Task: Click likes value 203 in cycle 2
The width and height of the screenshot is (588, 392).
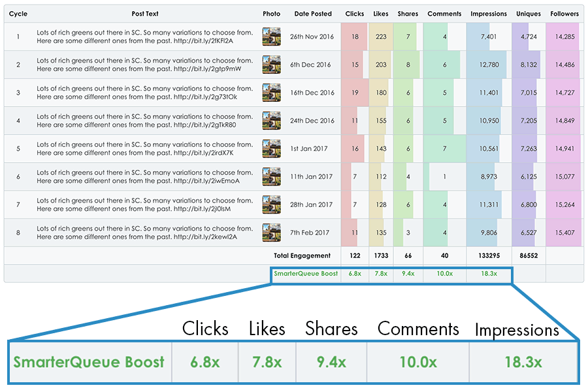Action: click(x=381, y=65)
